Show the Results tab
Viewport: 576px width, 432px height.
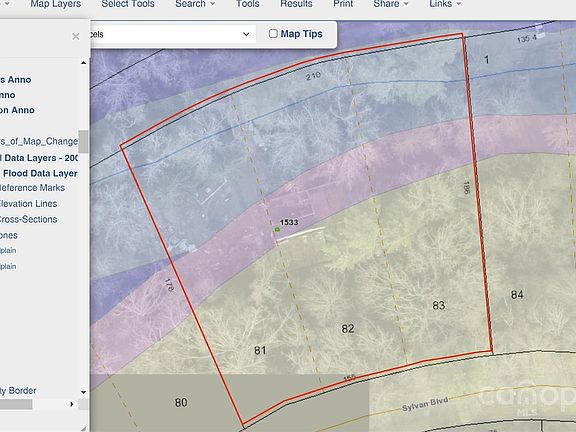click(296, 4)
